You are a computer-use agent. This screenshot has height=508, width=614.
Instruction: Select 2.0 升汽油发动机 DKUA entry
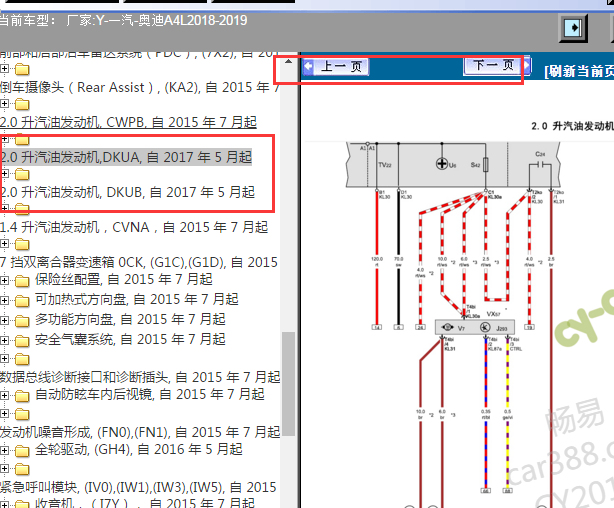pyautogui.click(x=126, y=157)
